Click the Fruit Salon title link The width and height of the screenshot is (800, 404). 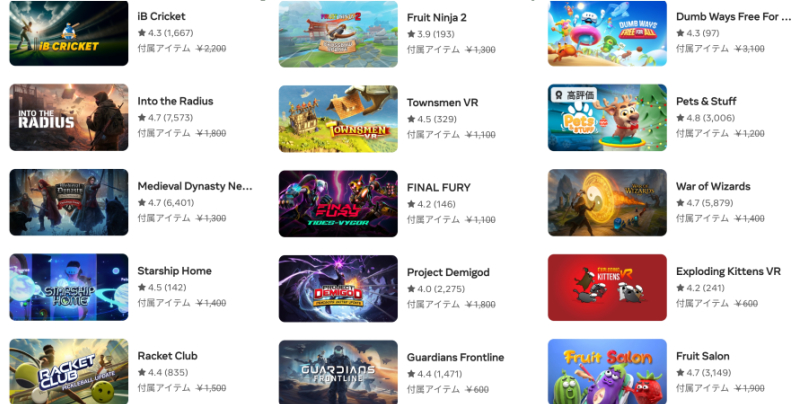(x=703, y=356)
